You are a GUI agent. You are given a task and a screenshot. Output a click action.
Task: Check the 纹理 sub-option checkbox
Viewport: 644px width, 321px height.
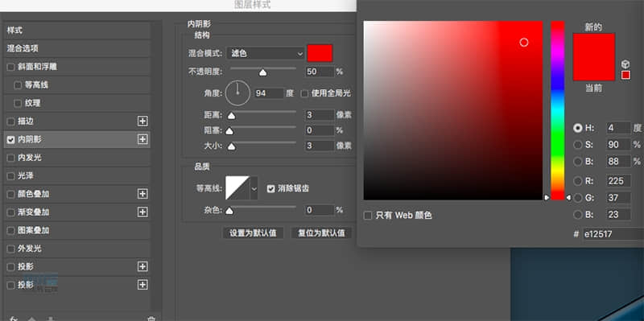coord(18,103)
